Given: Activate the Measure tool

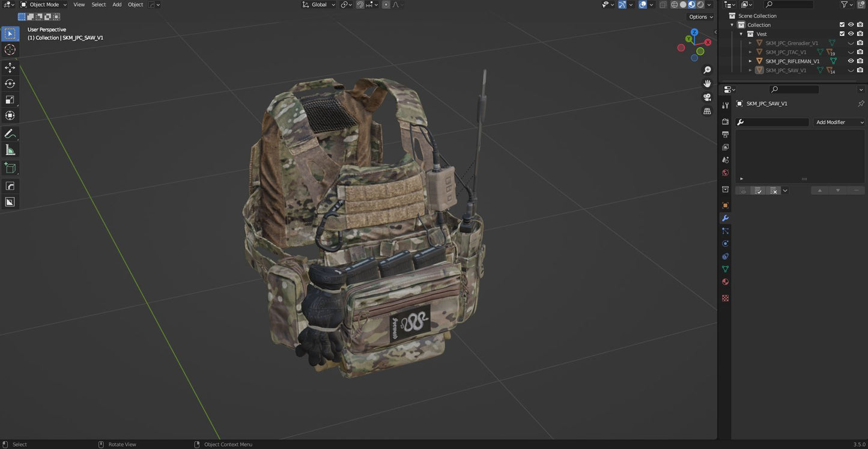Looking at the screenshot, I should 10,150.
